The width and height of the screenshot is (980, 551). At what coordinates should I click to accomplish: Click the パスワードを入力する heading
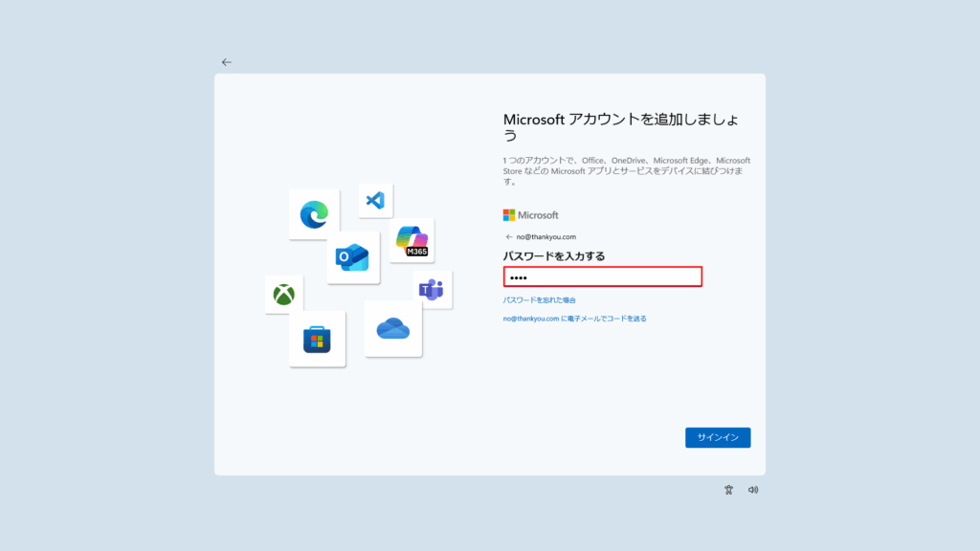[554, 256]
